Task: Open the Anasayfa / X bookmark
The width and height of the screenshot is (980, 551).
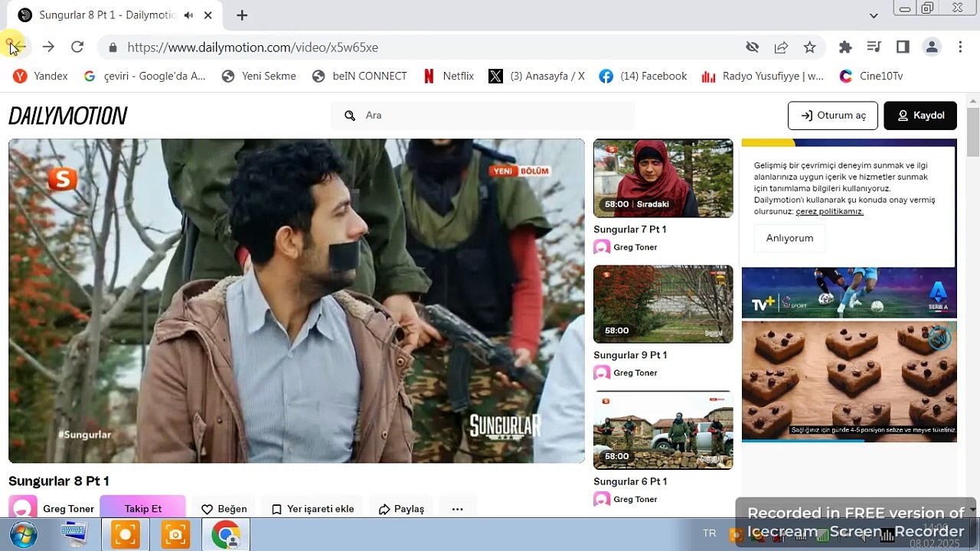Action: 537,76
